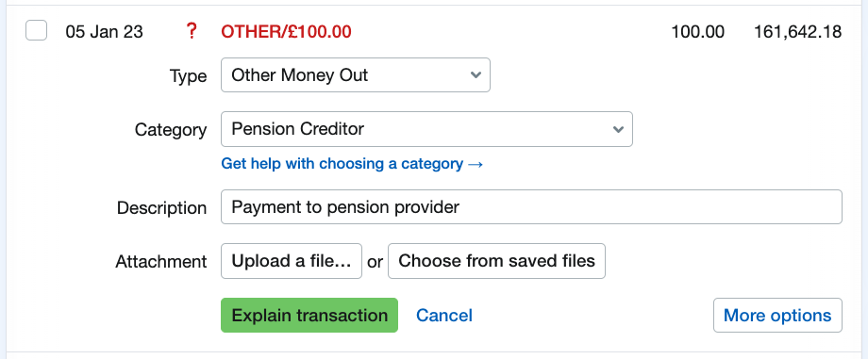
Task: Show More options for this transaction
Action: coord(777,316)
